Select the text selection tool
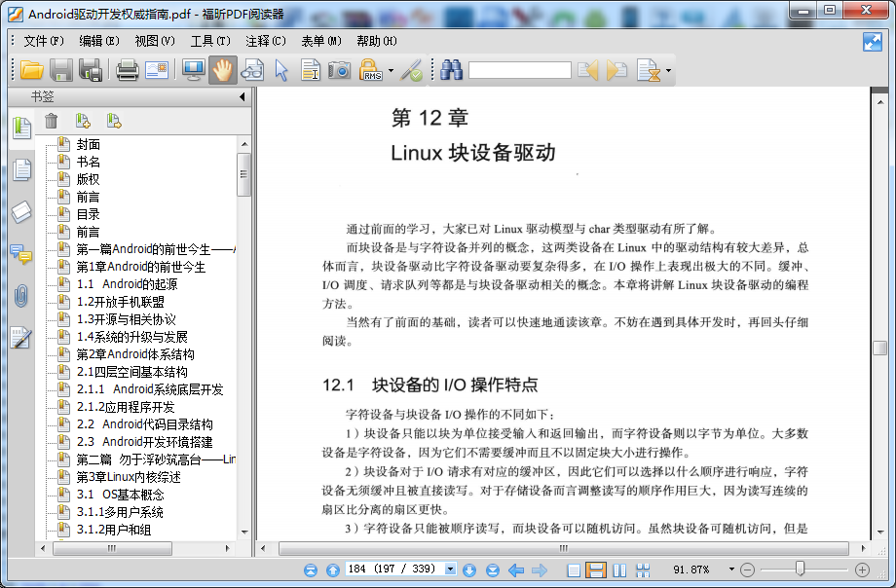The width and height of the screenshot is (896, 588). (x=311, y=70)
